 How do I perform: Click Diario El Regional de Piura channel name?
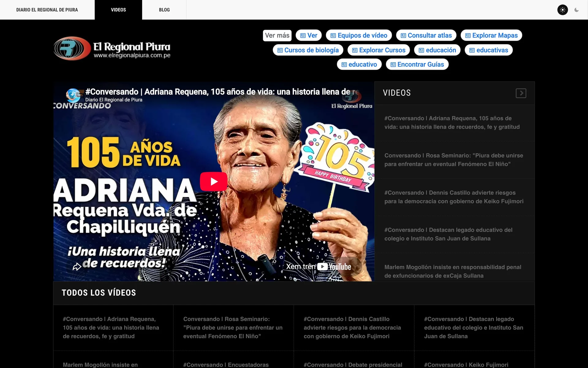pyautogui.click(x=114, y=100)
